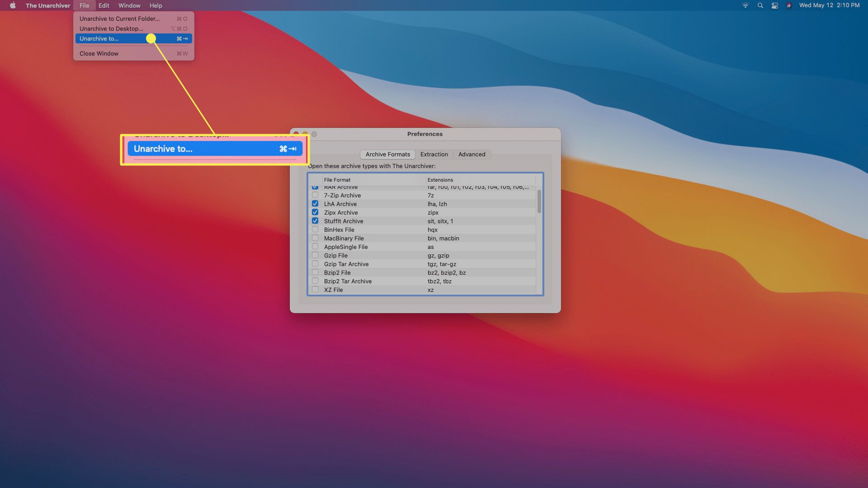Click the Archive Formats tab
The width and height of the screenshot is (868, 488).
(387, 154)
